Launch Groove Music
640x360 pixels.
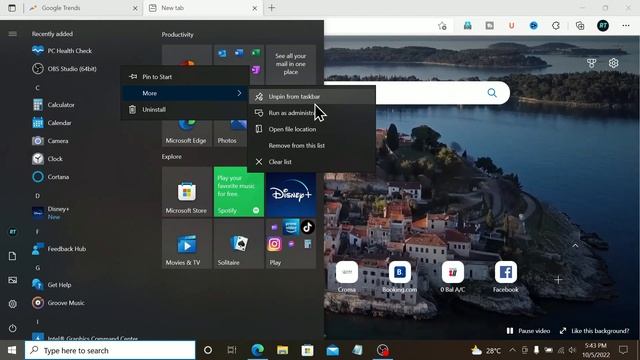pos(58,303)
